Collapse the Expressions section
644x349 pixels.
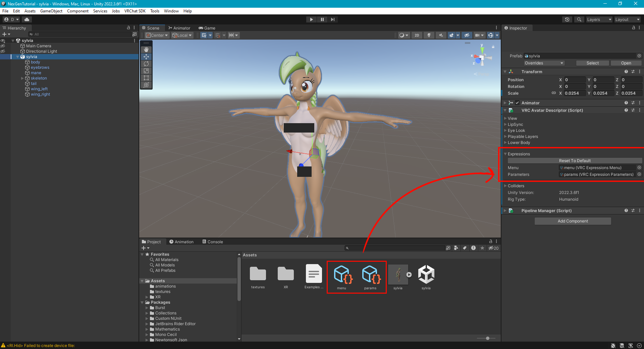click(x=505, y=154)
